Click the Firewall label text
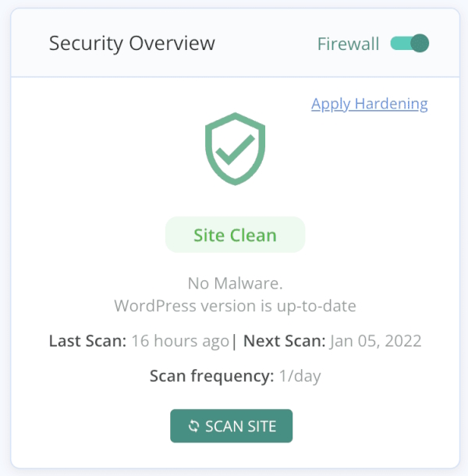 (x=348, y=44)
